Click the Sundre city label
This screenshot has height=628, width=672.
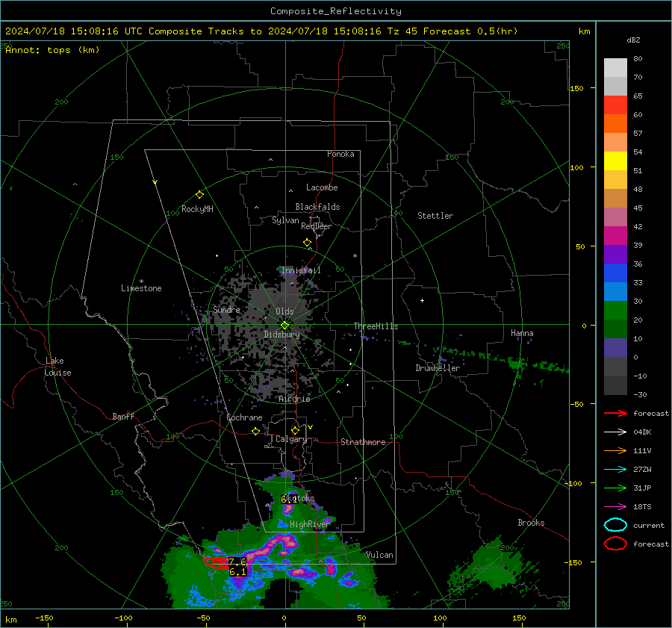coord(226,309)
